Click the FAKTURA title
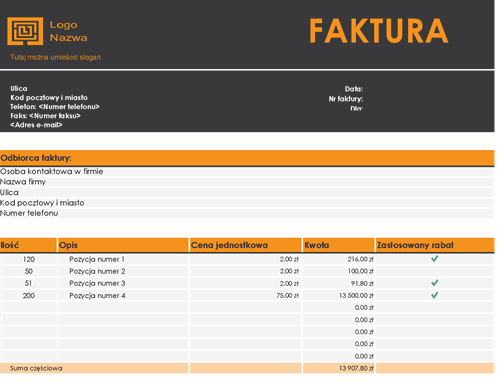The height and width of the screenshot is (382, 498). click(379, 31)
